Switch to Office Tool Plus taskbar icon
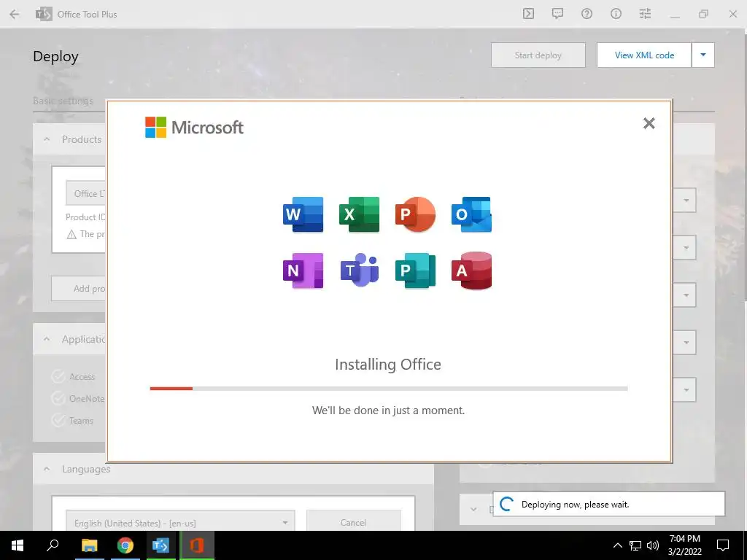Image resolution: width=747 pixels, height=560 pixels. pos(160,545)
